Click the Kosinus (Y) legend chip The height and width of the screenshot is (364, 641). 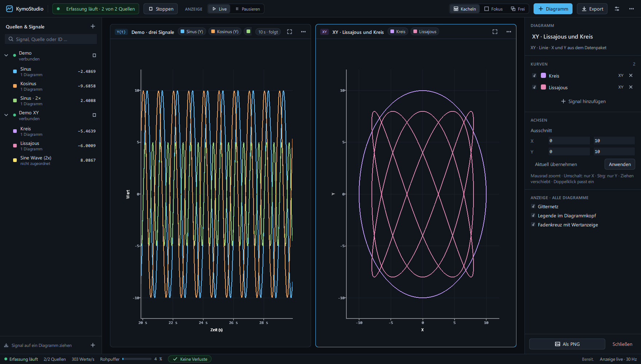click(x=225, y=32)
